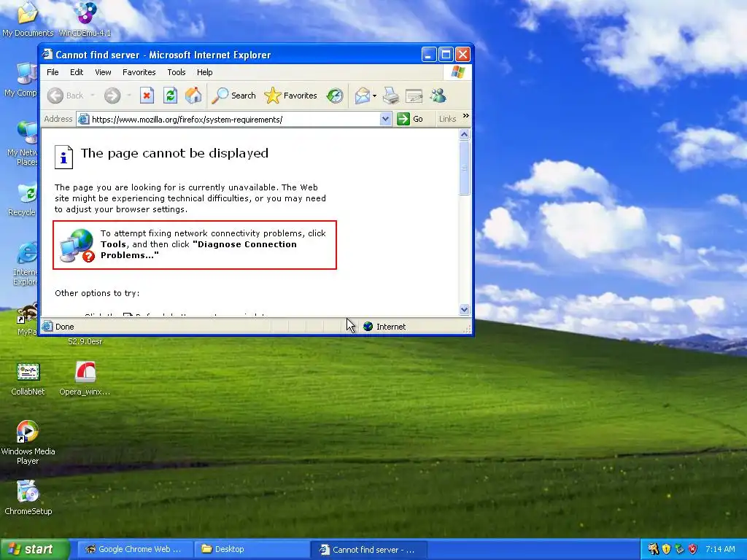Switch to Google Chrome Web taskbar item
The height and width of the screenshot is (560, 747).
point(135,550)
